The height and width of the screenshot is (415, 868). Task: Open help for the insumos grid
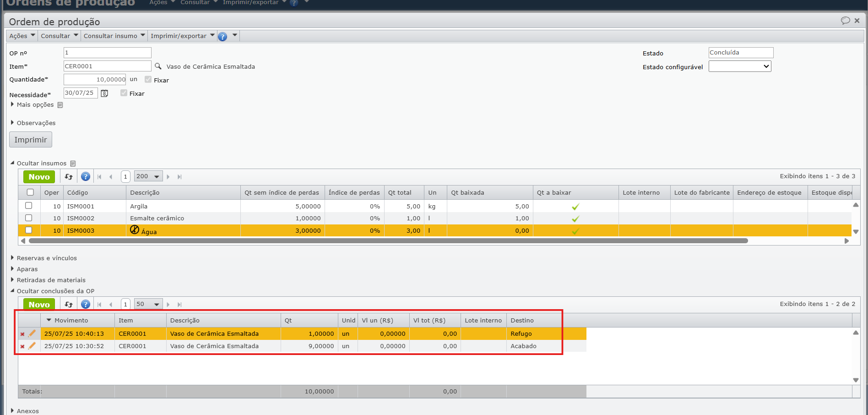pyautogui.click(x=86, y=177)
